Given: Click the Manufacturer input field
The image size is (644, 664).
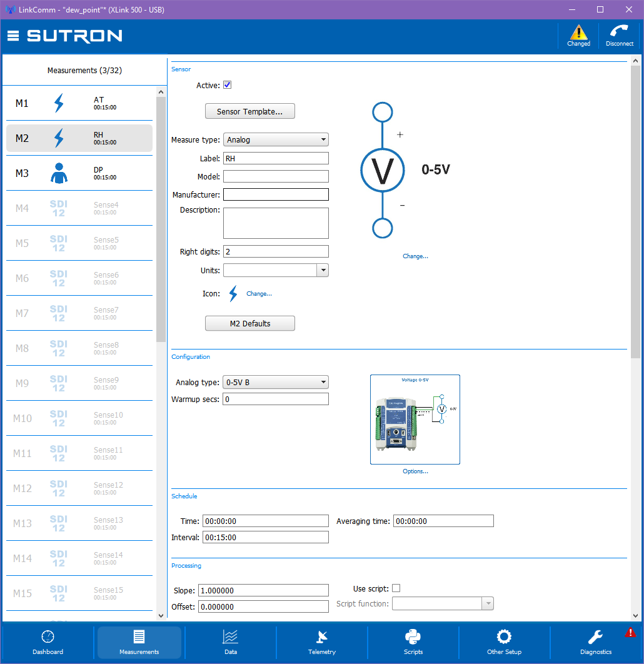Looking at the screenshot, I should [276, 194].
